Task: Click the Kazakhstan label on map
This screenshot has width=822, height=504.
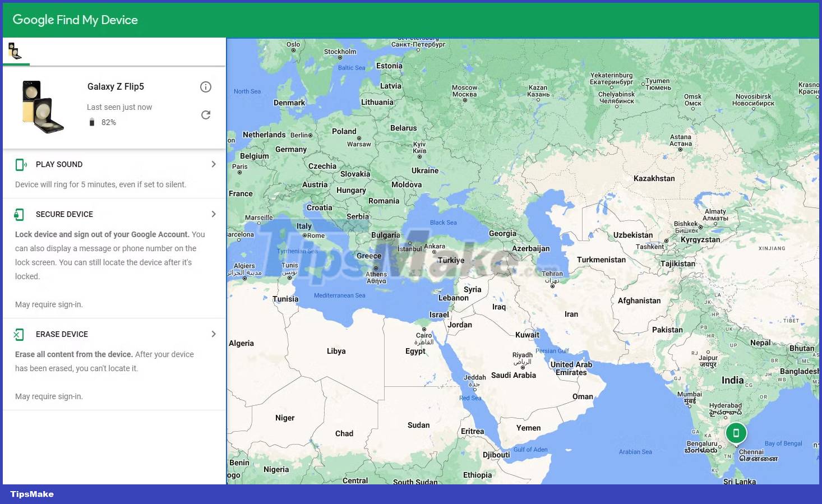Action: tap(654, 178)
